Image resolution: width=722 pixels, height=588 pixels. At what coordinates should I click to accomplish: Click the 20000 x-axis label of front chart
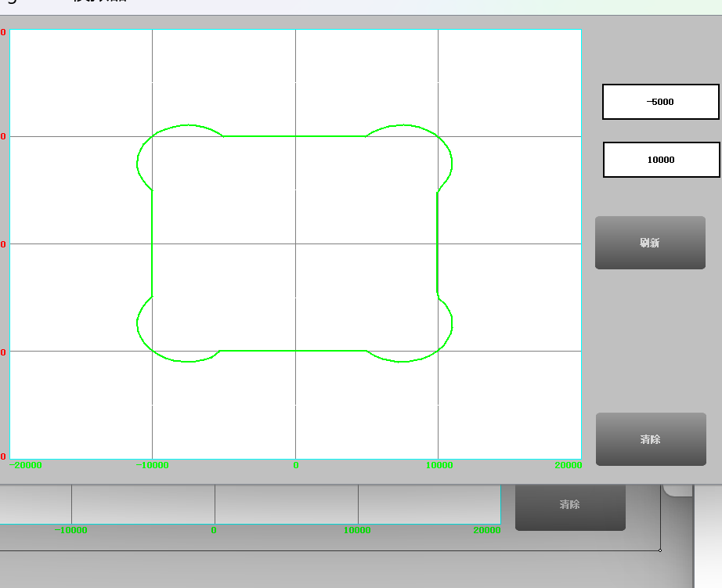[569, 465]
